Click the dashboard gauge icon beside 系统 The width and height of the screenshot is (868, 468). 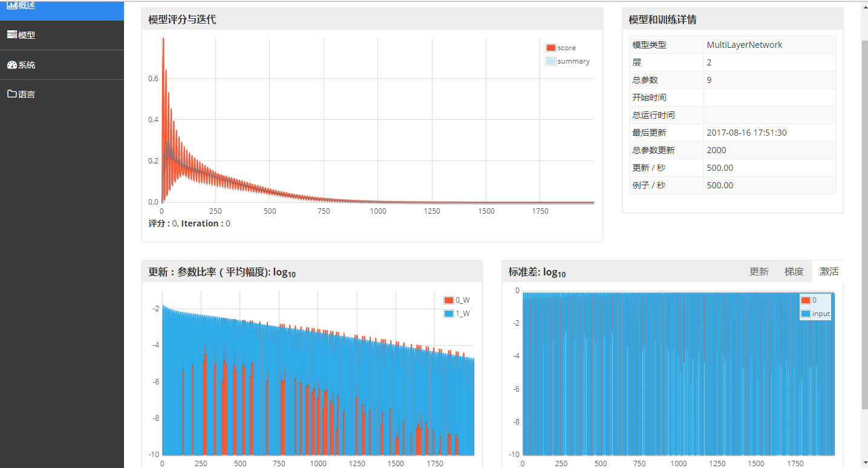12,64
